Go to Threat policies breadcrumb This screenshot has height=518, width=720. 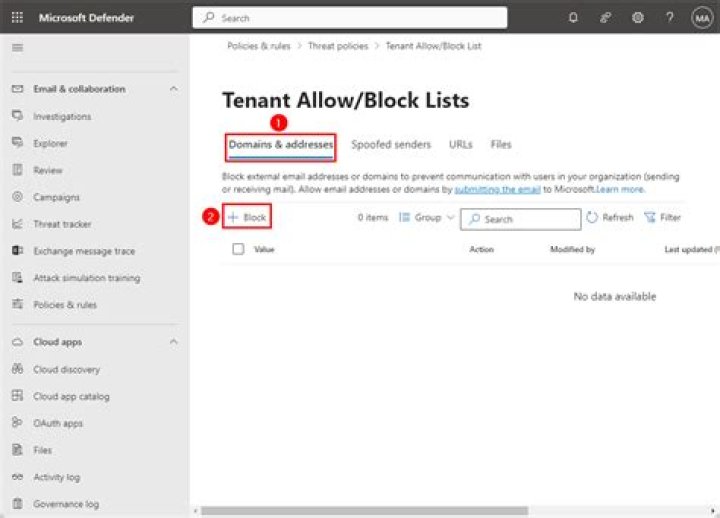pos(338,46)
